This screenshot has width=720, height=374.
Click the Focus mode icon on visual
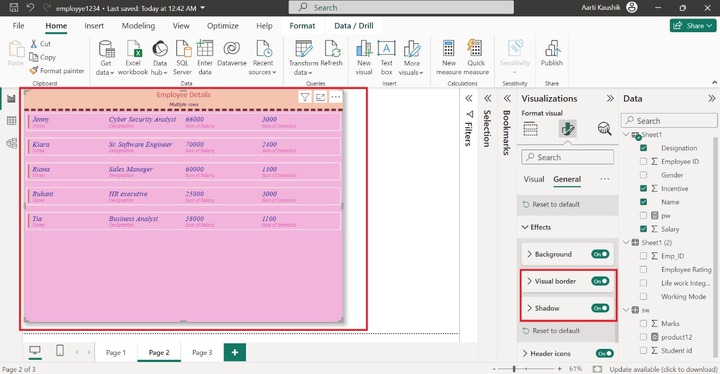point(320,97)
